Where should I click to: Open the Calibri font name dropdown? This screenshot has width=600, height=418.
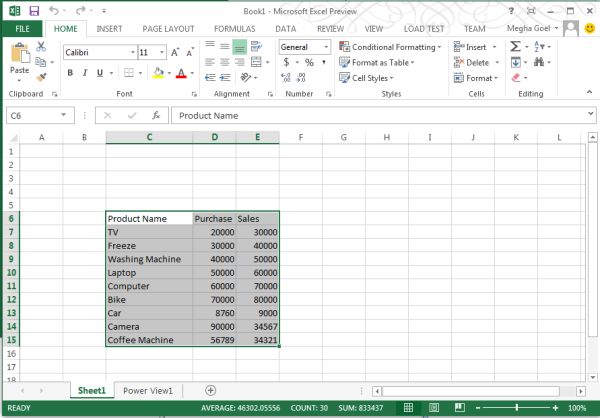pos(131,52)
